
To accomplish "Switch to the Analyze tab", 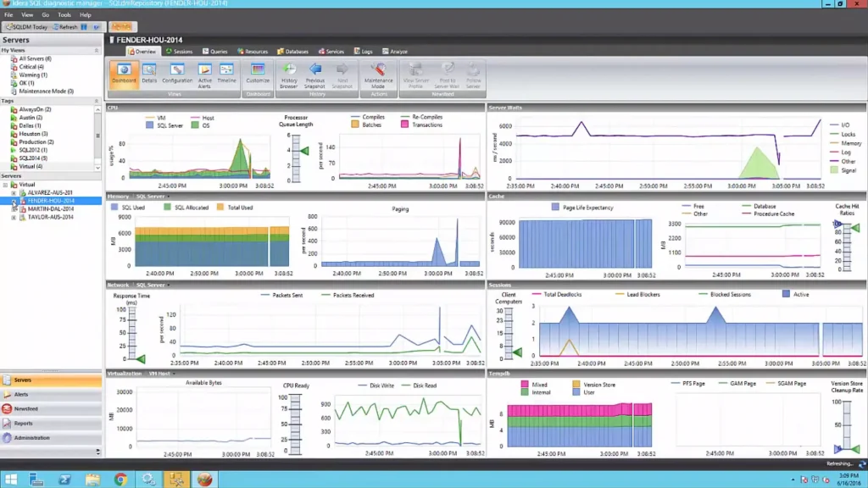I will pos(395,52).
